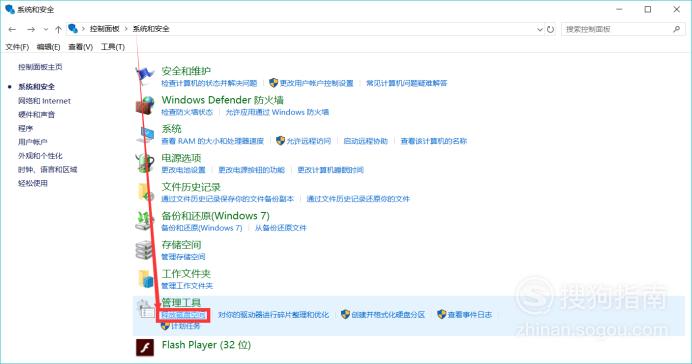Go up one level with the up arrow
This screenshot has width=692, height=364.
(58, 29)
